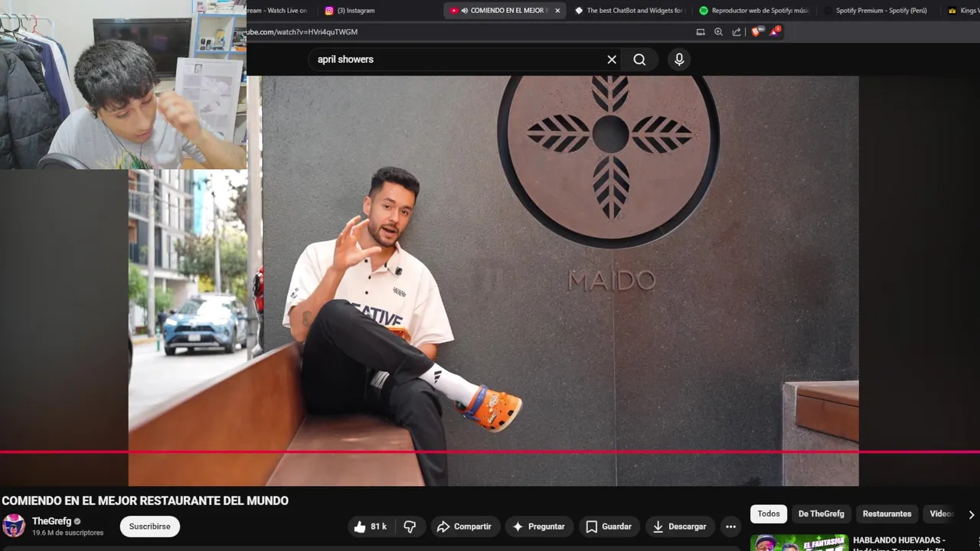980x551 pixels.
Task: Click the 19.6 M de suscriptores text
Action: click(67, 533)
